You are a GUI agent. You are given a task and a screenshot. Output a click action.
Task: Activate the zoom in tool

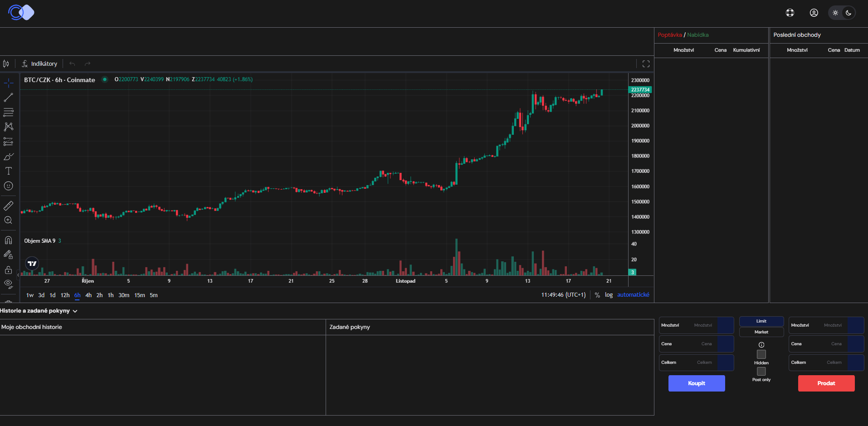click(x=9, y=220)
